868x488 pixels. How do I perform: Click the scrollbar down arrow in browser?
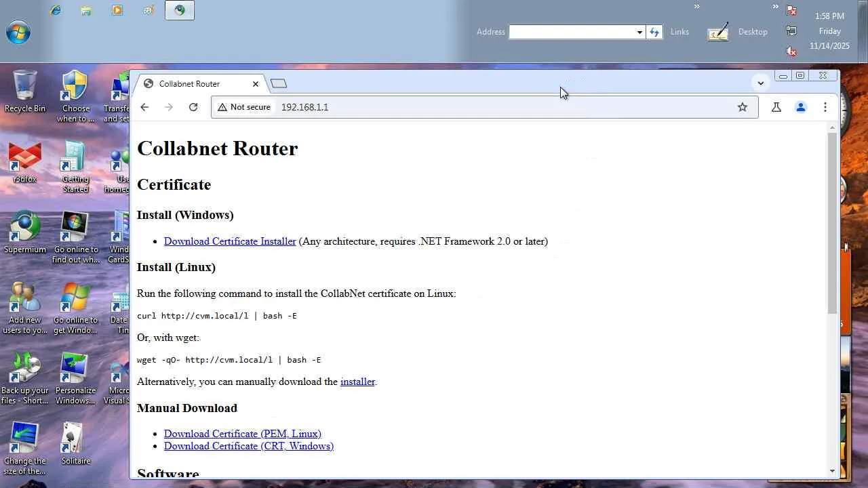click(833, 471)
